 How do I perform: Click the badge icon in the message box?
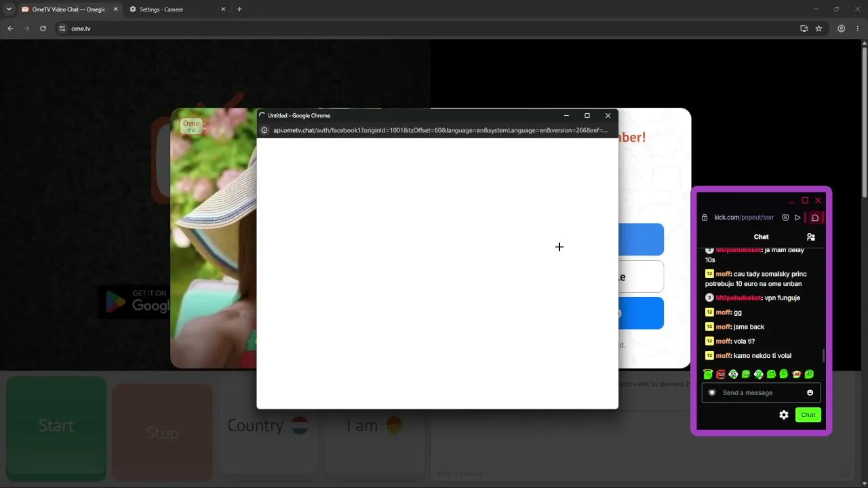[712, 392]
